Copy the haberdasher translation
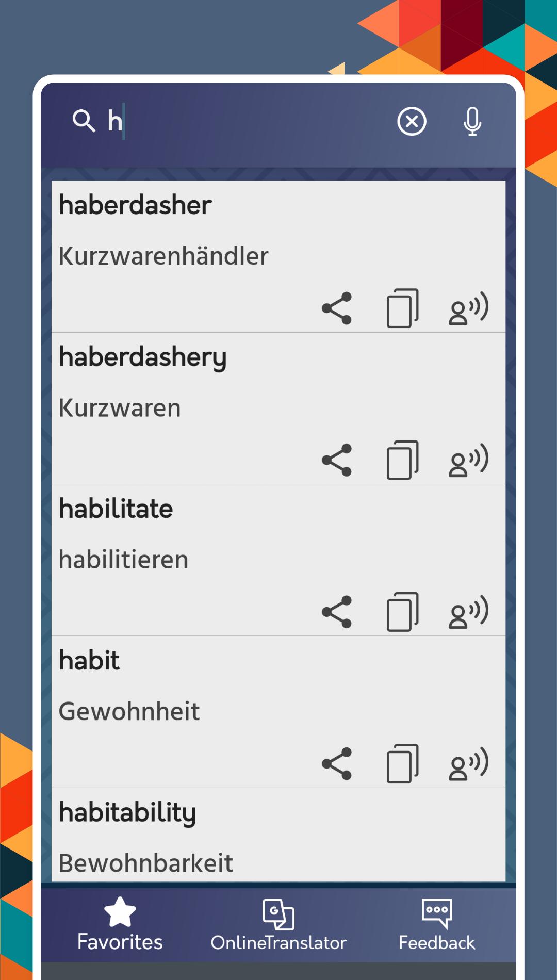The image size is (557, 980). pos(403,308)
